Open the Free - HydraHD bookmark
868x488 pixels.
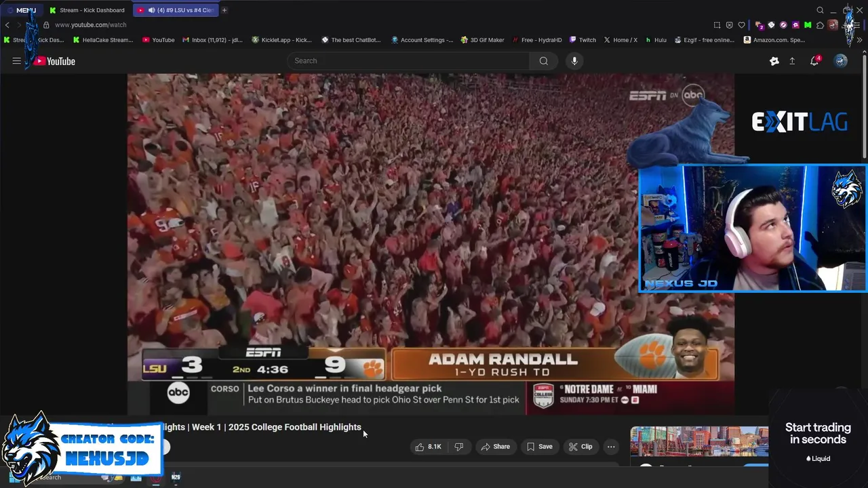click(538, 40)
